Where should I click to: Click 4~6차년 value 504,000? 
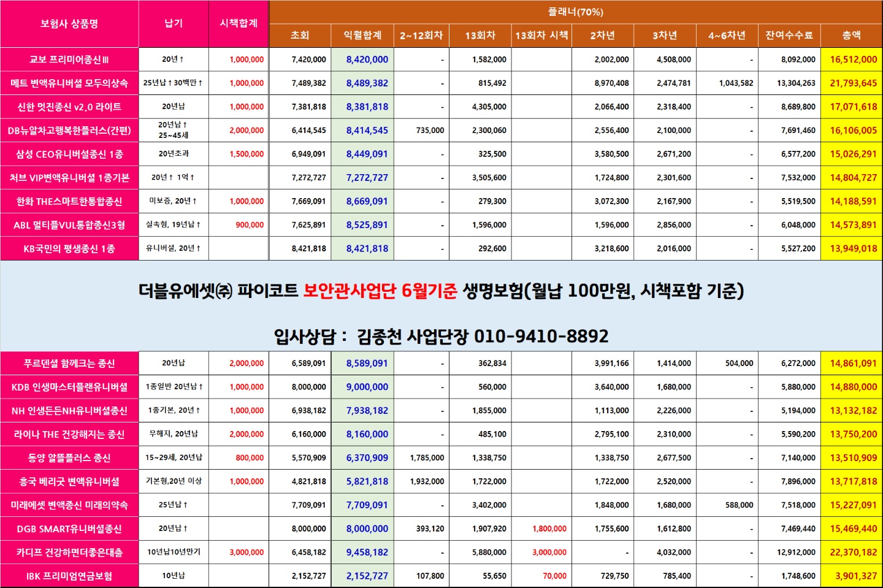point(739,363)
